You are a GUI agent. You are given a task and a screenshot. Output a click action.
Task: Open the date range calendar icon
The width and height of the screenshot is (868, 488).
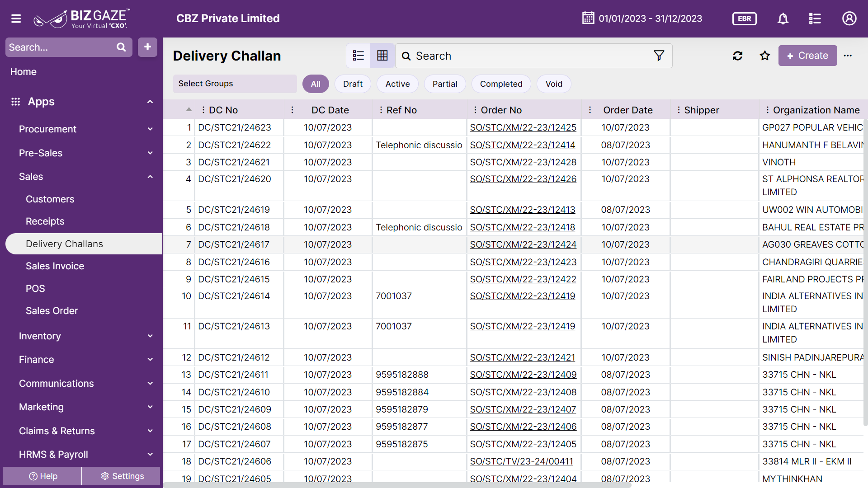click(x=588, y=18)
